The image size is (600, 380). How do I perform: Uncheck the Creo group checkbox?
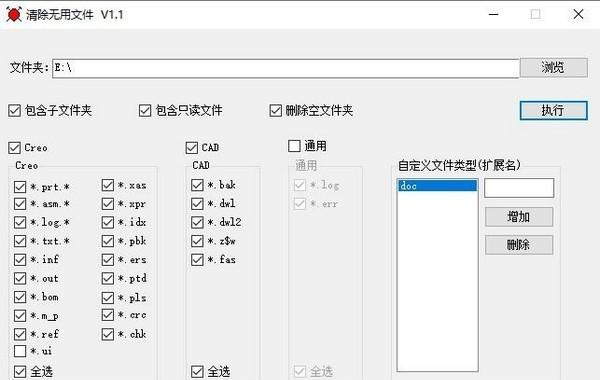coord(15,148)
